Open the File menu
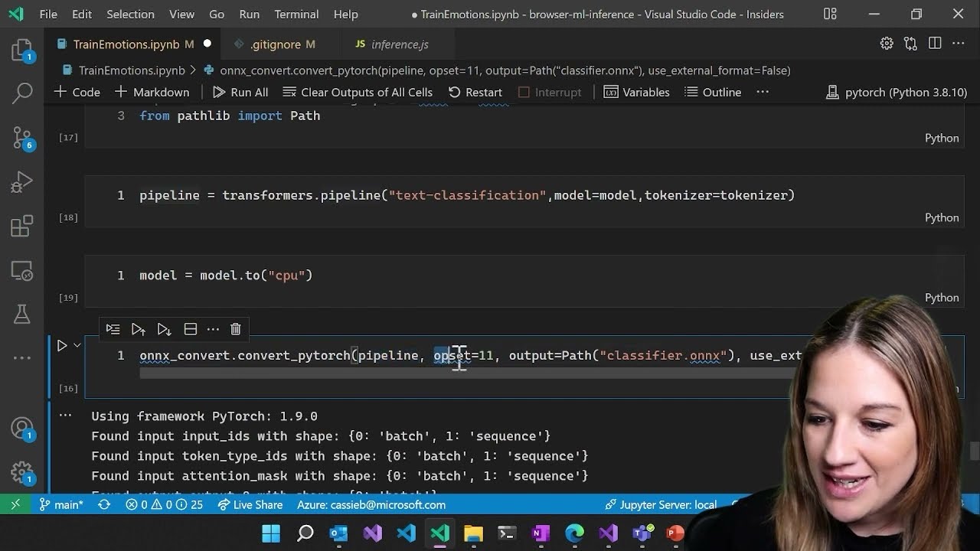 coord(48,14)
